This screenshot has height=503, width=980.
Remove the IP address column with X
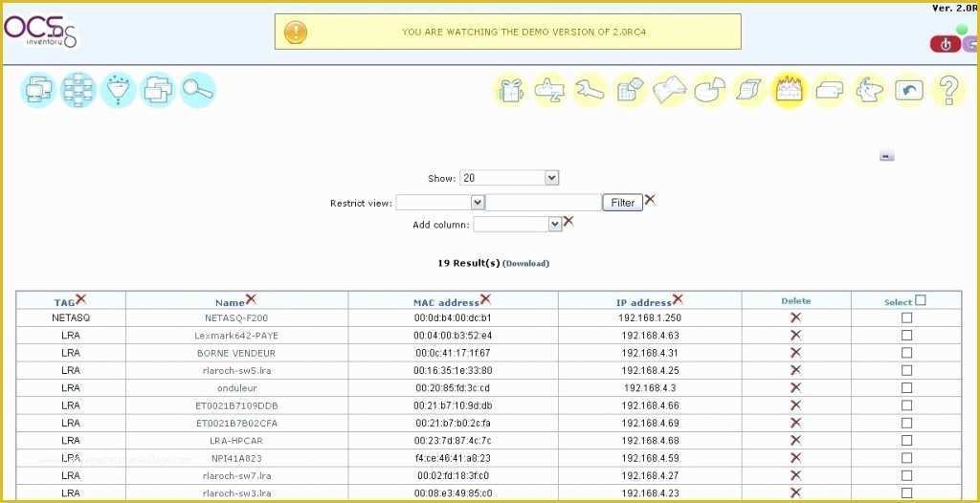[678, 299]
